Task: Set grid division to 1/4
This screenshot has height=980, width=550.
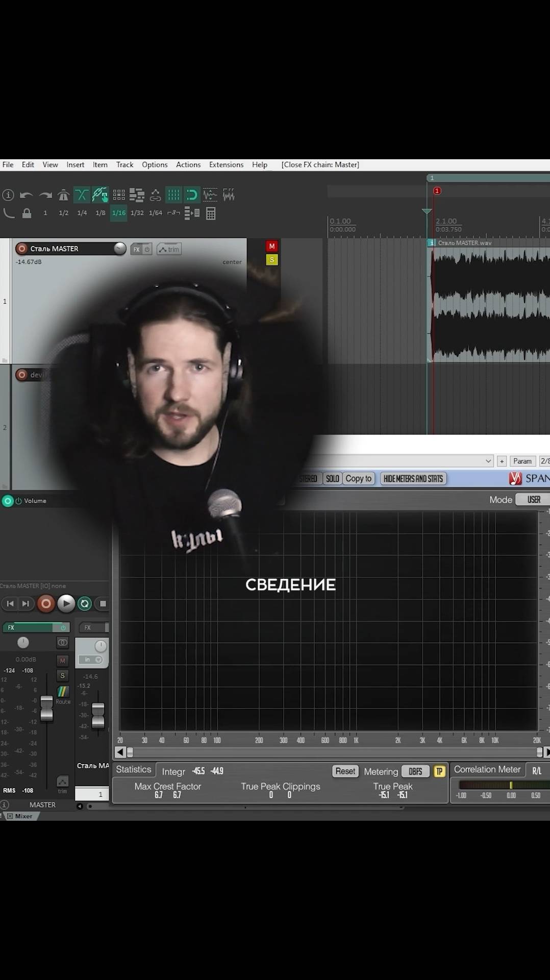Action: tap(82, 213)
